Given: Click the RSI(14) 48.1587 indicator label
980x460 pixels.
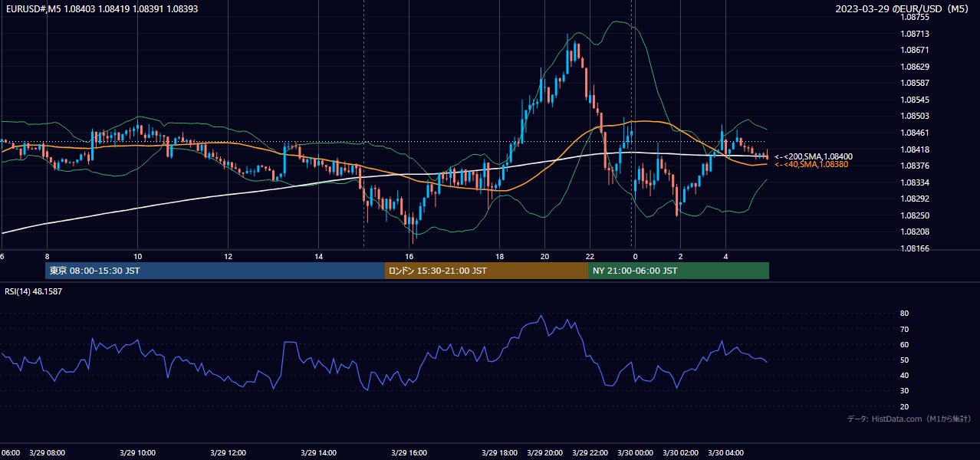Looking at the screenshot, I should click(33, 291).
